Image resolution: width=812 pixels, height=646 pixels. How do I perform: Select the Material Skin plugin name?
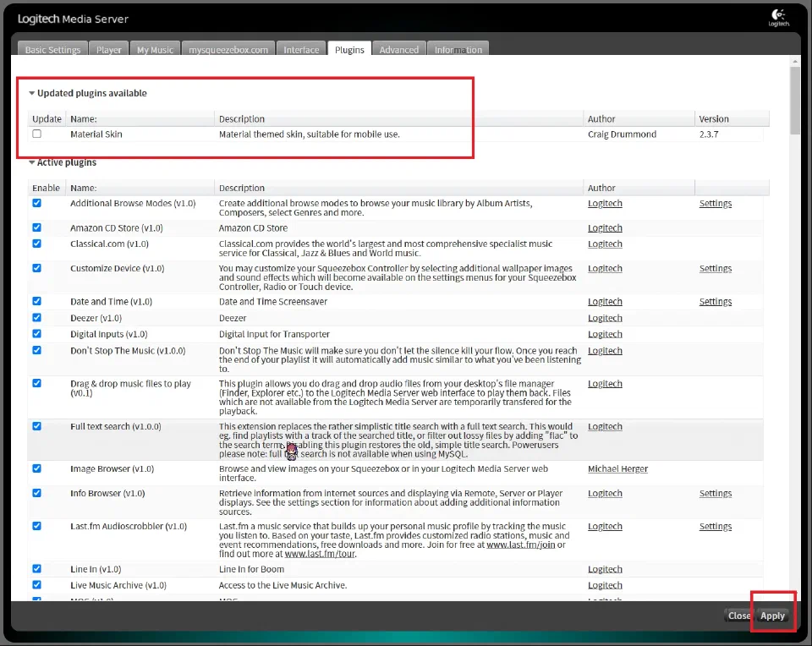coord(96,134)
